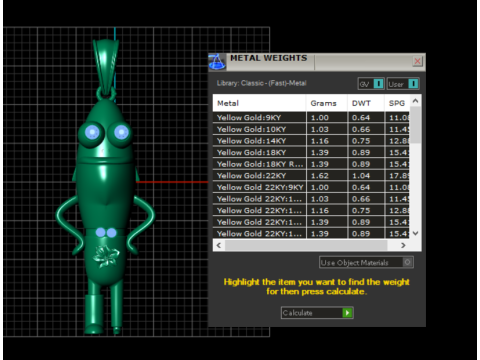Toggle the GV library switch
Viewport: 480px width, 360px height.
point(371,84)
